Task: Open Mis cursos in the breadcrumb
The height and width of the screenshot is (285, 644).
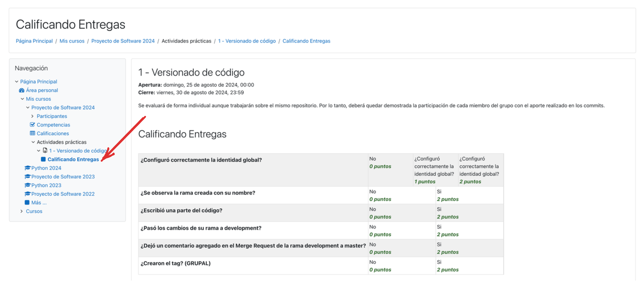Action: coord(72,41)
